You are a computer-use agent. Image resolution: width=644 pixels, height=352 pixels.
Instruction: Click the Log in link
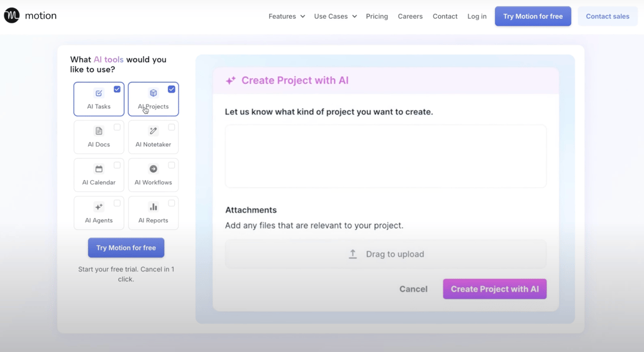coord(477,16)
